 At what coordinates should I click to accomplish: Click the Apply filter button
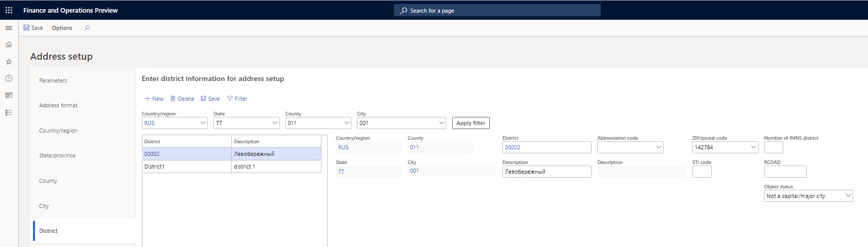[x=471, y=123]
